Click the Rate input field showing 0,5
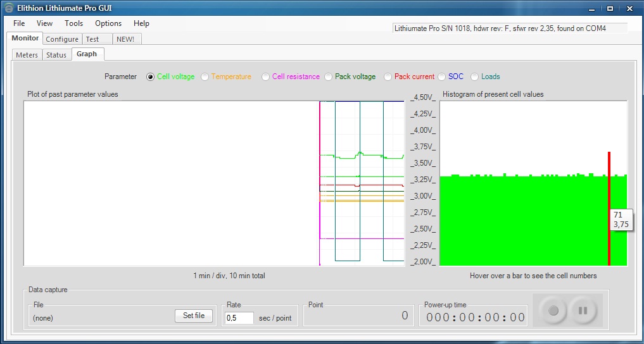The height and width of the screenshot is (344, 644). (x=239, y=318)
